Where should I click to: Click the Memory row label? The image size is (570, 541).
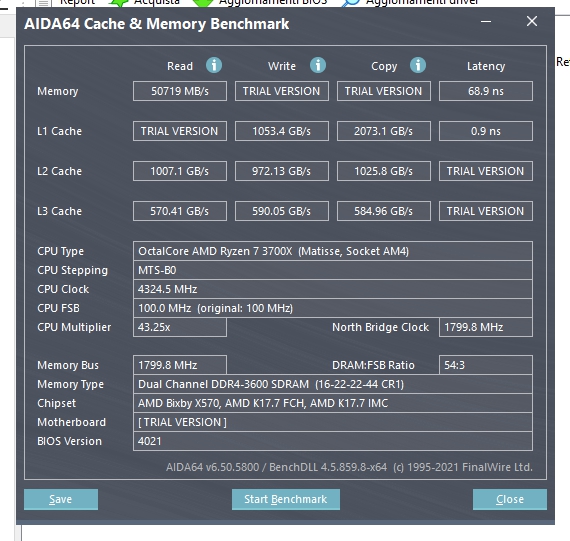coord(57,91)
